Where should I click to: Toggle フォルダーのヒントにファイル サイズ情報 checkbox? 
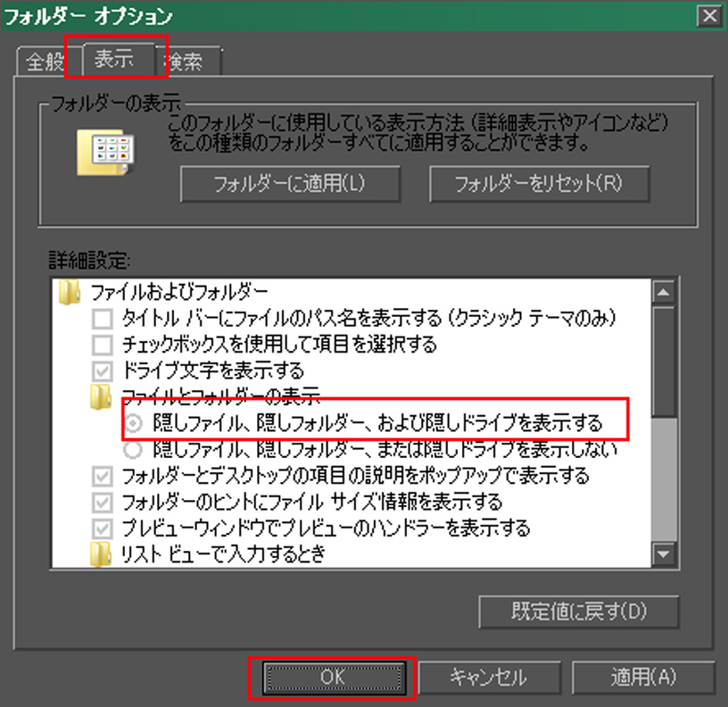(x=102, y=503)
